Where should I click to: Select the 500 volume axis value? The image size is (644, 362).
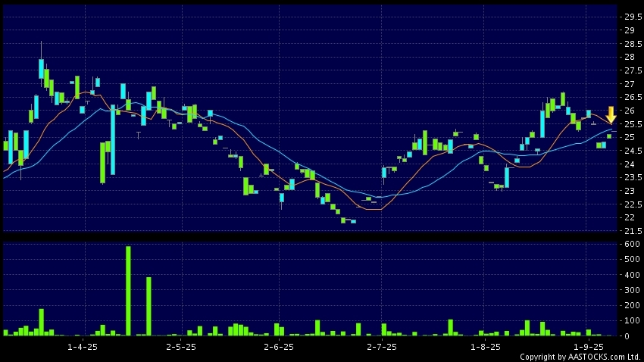(x=632, y=259)
